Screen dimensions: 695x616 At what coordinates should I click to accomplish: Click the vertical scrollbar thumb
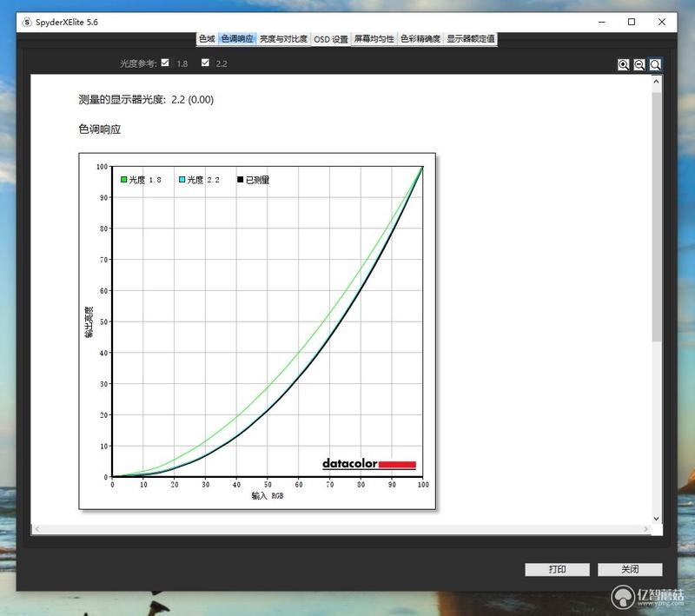657,216
